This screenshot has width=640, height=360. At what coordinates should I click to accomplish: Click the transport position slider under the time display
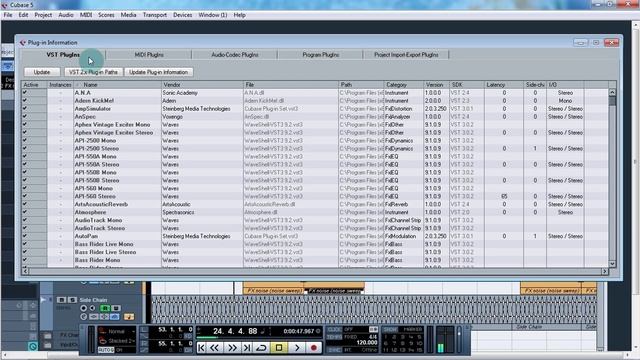(259, 338)
